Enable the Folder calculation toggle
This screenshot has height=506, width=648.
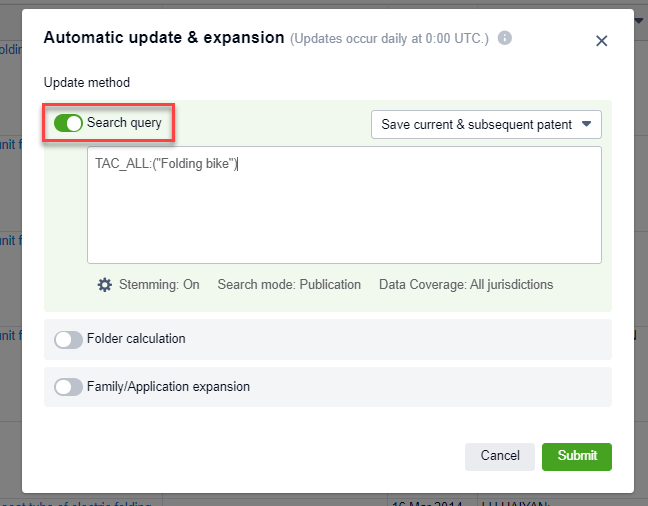tap(68, 339)
